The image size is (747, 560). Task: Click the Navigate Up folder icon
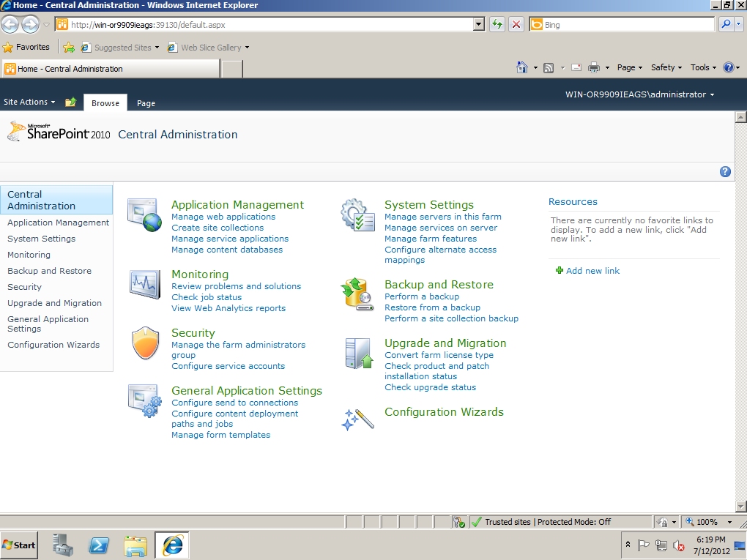point(70,102)
